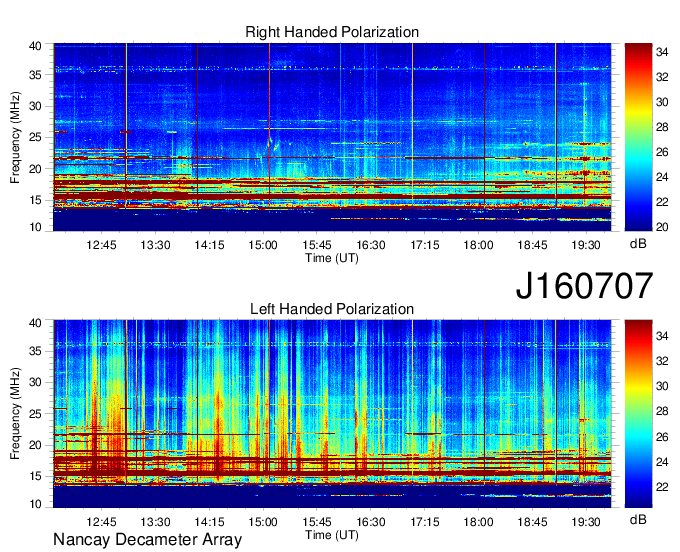
Task: Click the '30' MHz tick of Right Handed plot
Action: (x=35, y=106)
